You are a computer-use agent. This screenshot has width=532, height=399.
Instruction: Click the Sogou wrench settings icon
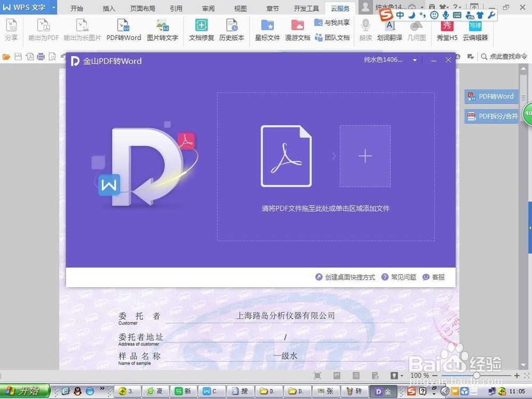click(x=491, y=15)
